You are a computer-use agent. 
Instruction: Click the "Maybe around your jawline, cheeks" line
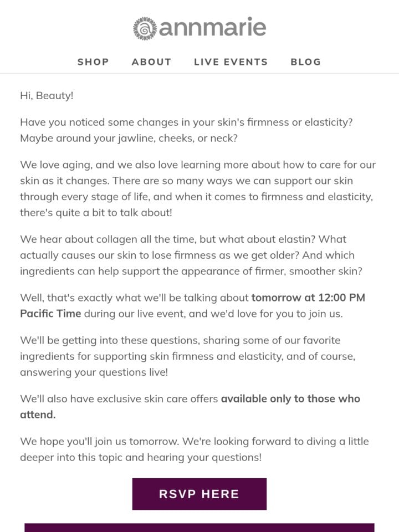pos(129,139)
